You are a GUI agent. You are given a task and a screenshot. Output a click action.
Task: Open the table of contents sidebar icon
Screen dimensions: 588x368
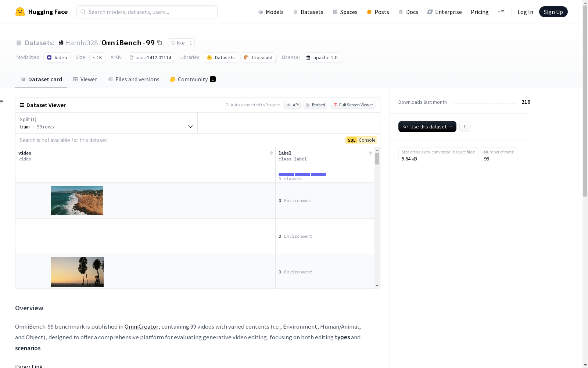click(x=2, y=102)
